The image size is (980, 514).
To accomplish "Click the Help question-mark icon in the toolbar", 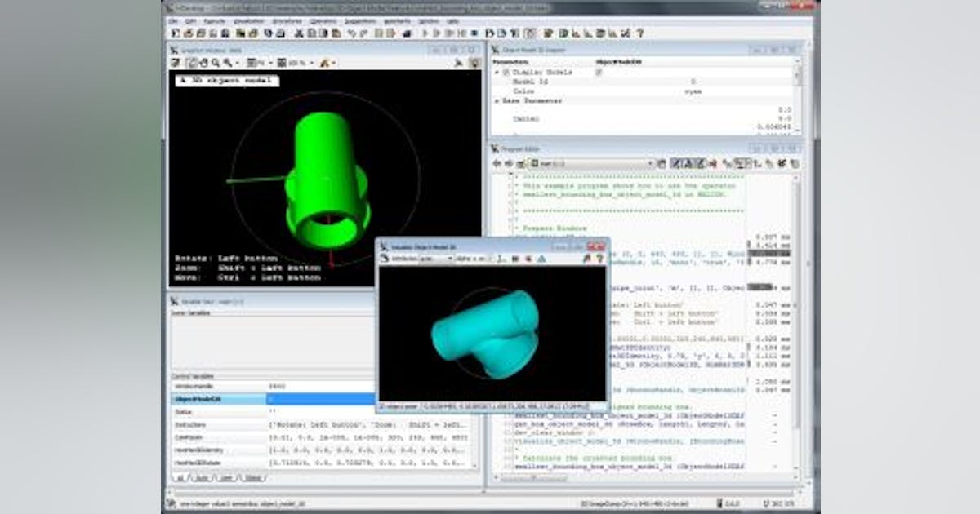I will 639,33.
